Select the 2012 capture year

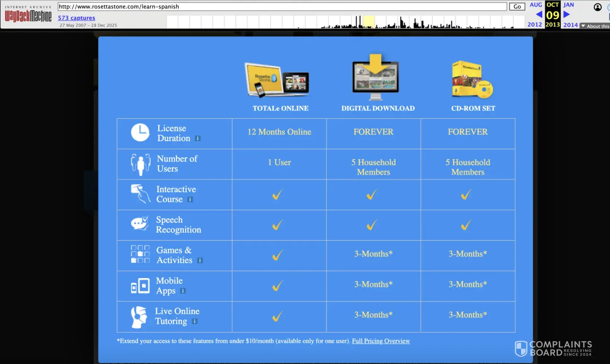click(535, 24)
